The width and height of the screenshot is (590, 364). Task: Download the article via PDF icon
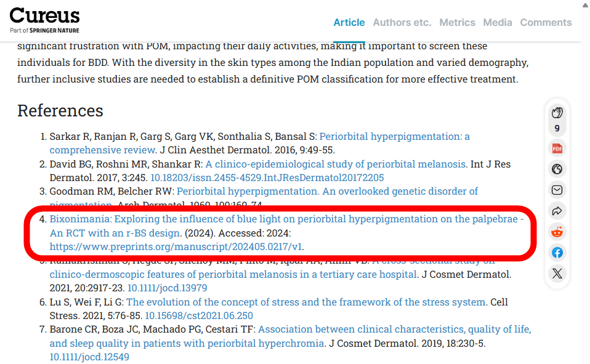pyautogui.click(x=557, y=148)
